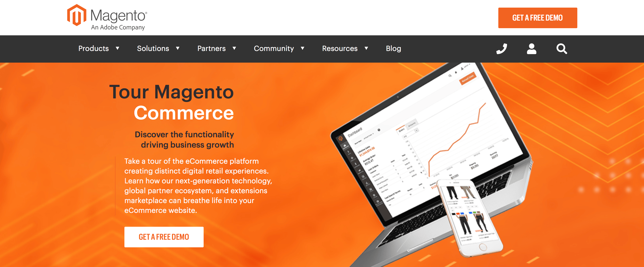Expand the Products dropdown menu

(97, 48)
